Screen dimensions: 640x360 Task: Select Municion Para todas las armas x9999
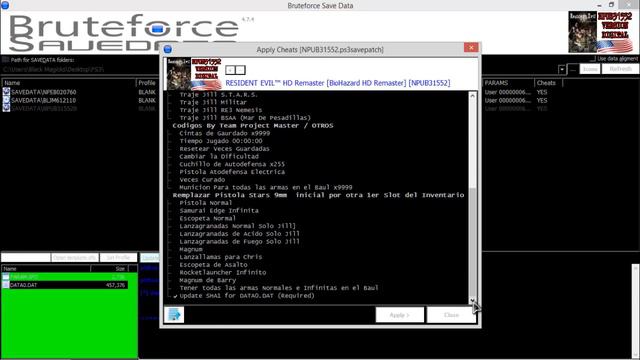pyautogui.click(x=266, y=188)
